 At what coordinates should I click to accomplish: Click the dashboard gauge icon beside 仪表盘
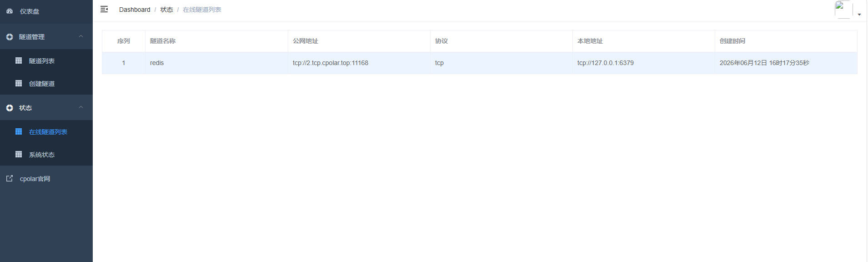10,11
